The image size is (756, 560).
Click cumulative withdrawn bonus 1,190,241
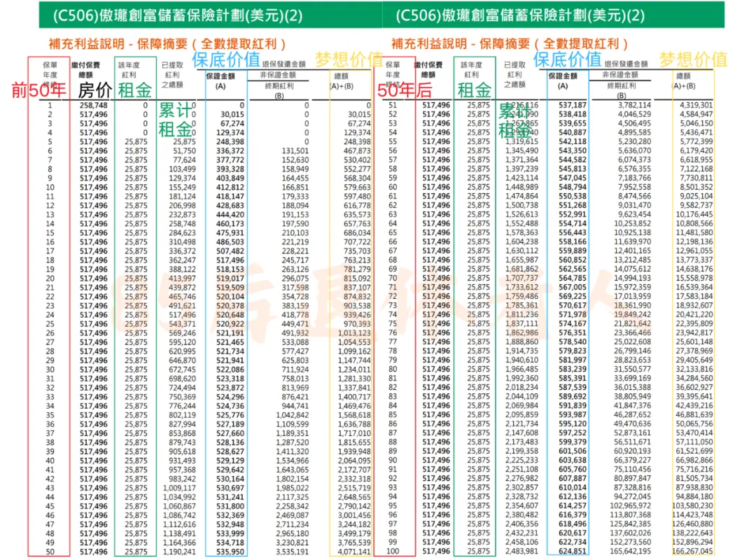[179, 552]
